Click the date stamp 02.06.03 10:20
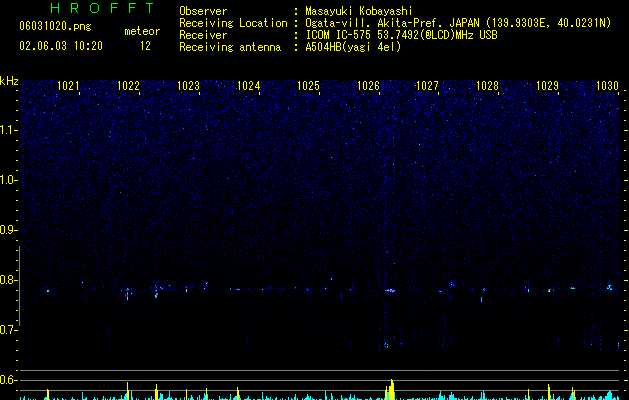Screen dimensions: 629x400 point(61,46)
